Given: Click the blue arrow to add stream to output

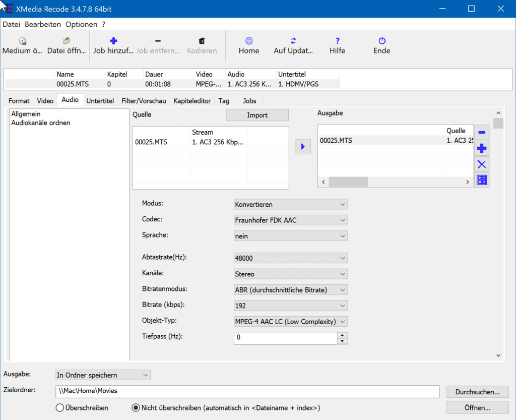Looking at the screenshot, I should [303, 147].
